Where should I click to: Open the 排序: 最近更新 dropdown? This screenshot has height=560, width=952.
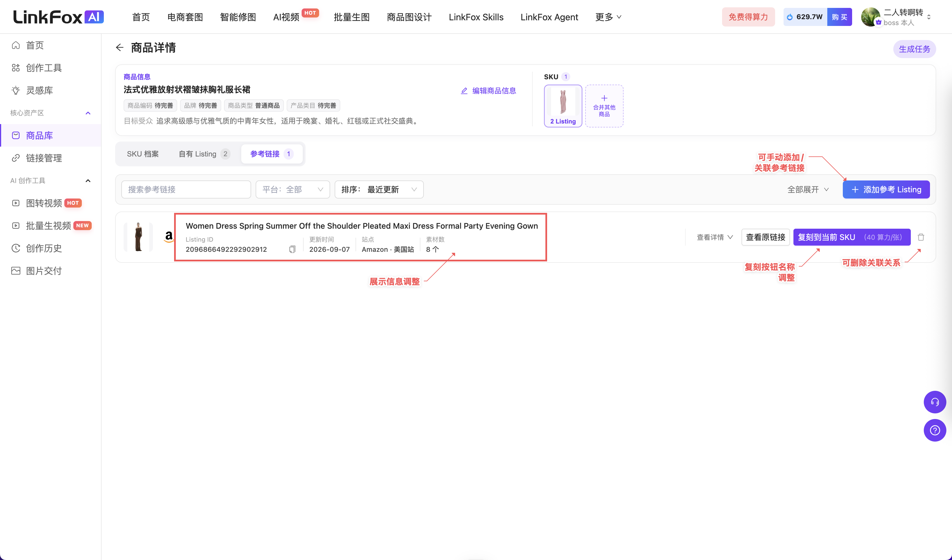pyautogui.click(x=379, y=189)
